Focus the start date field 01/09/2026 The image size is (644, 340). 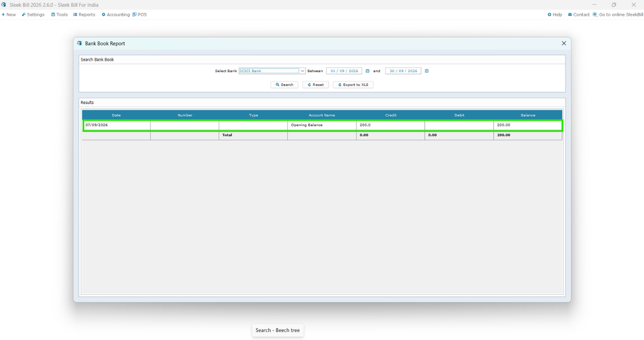[x=344, y=71]
